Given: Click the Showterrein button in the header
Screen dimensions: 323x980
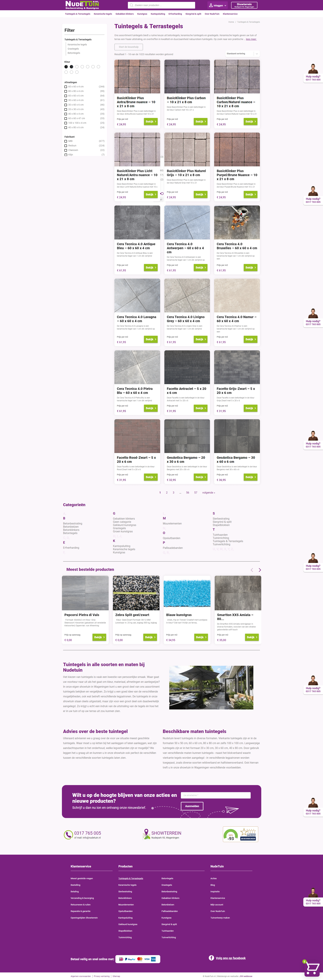Looking at the screenshot, I should tap(244, 5).
